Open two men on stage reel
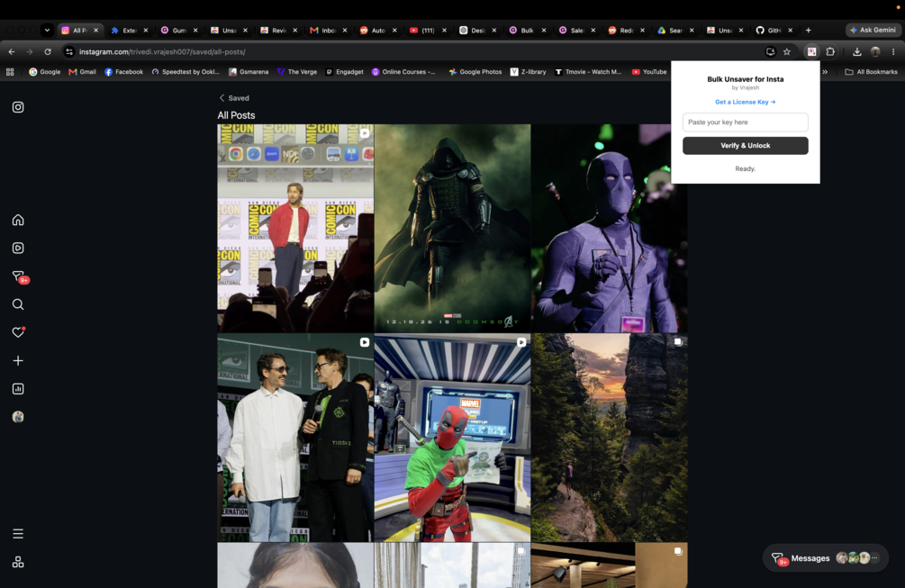 pyautogui.click(x=295, y=438)
